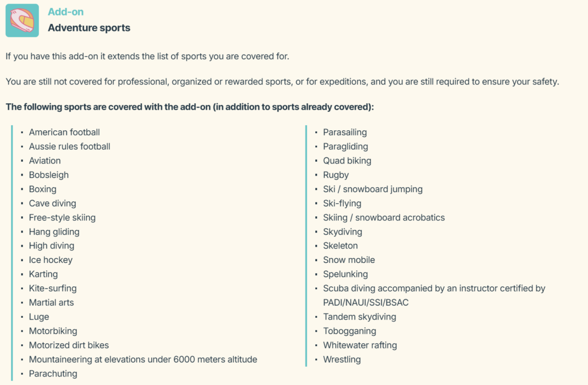Click the Scuba diving with instructor entry

point(434,289)
